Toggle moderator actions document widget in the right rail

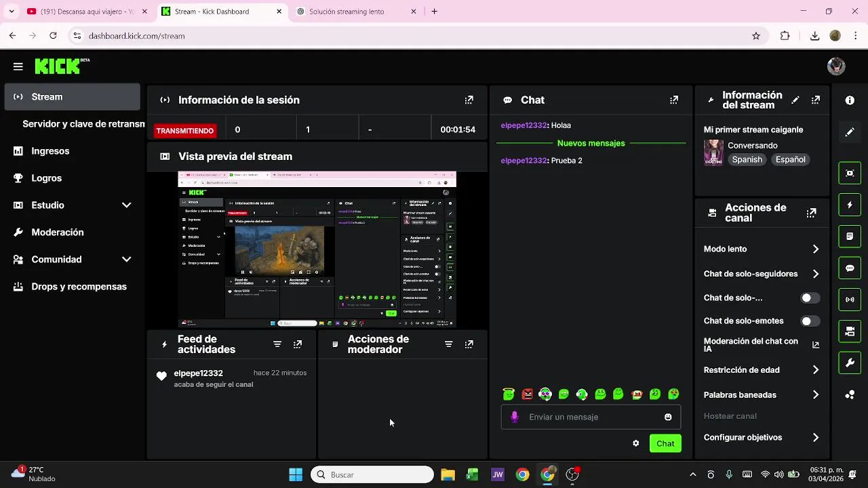coord(850,237)
